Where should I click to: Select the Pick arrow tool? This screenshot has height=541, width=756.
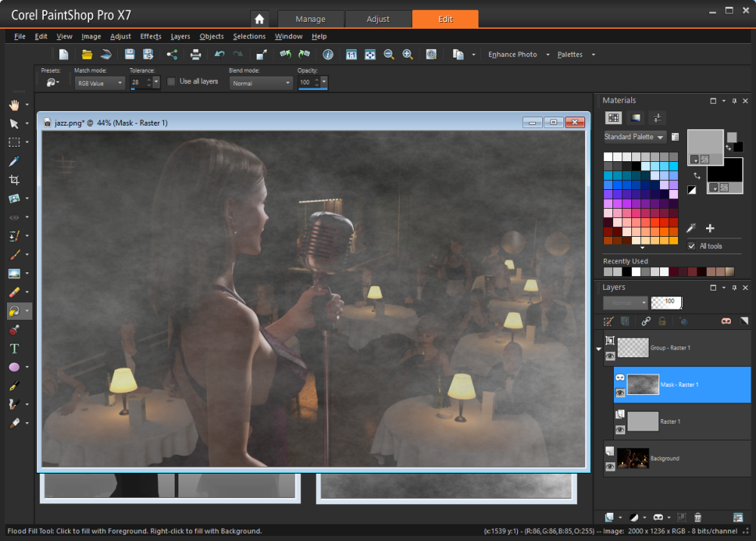(14, 123)
